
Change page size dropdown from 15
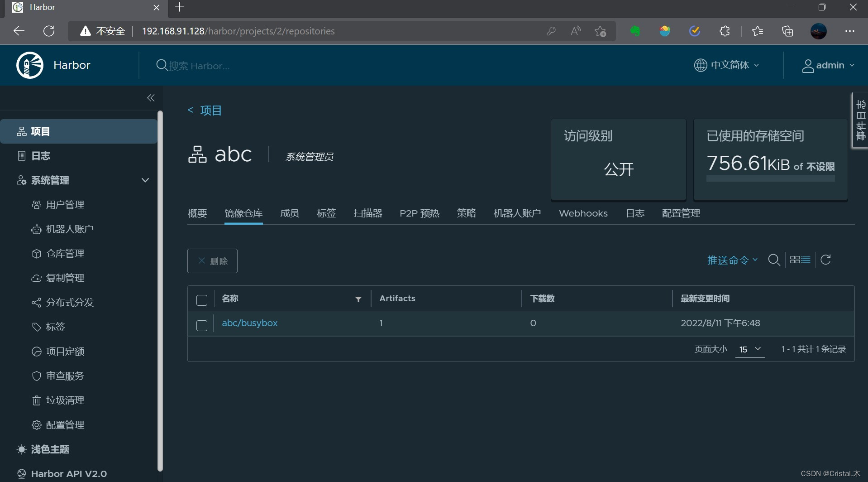pos(750,349)
